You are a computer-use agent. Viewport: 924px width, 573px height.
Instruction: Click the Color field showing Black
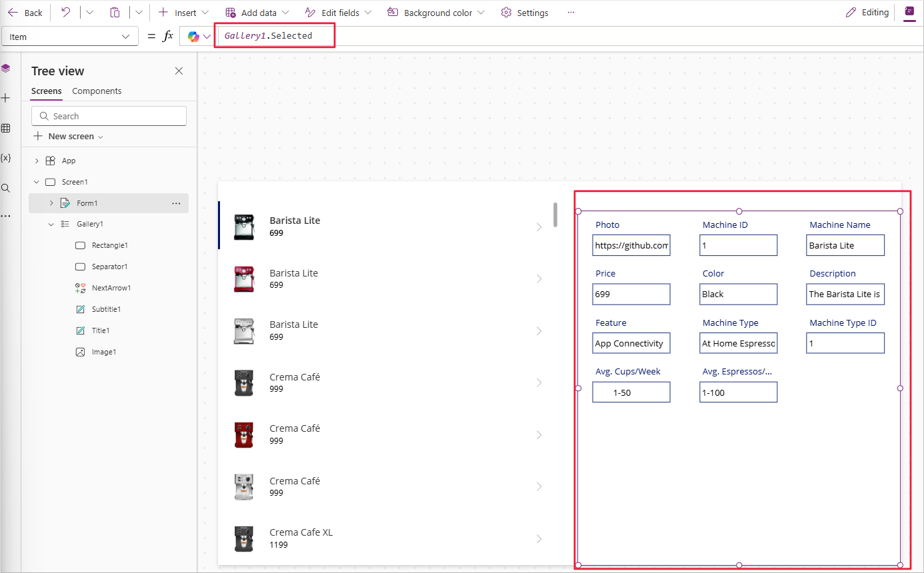[739, 294]
